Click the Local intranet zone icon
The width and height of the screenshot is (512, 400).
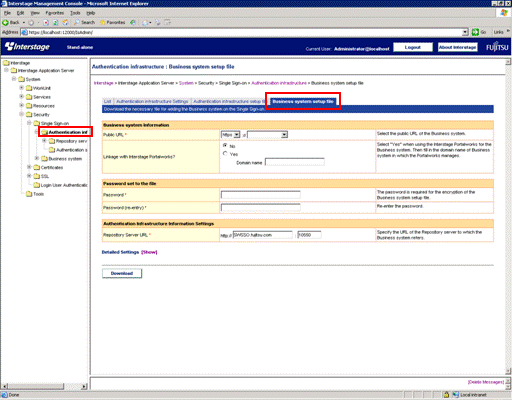click(x=456, y=395)
